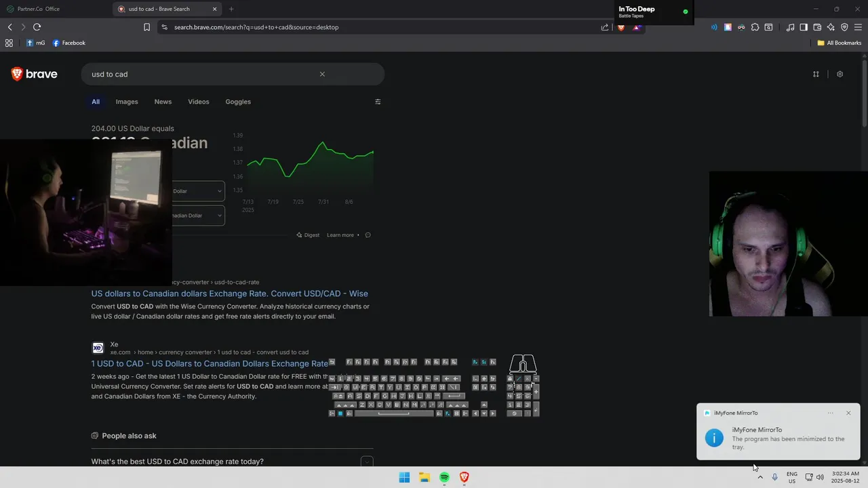Open the Xe '1 USD to CAD' result link
This screenshot has width=868, height=488.
(210, 364)
